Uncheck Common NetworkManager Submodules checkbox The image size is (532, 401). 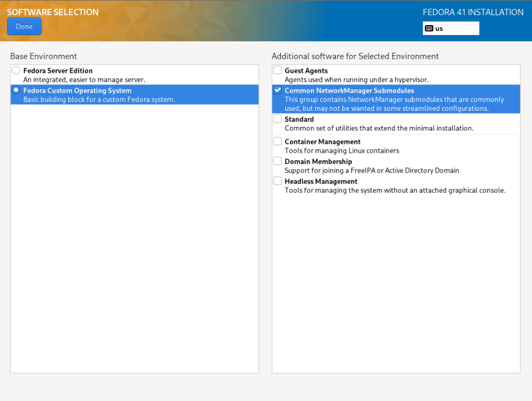click(x=278, y=90)
